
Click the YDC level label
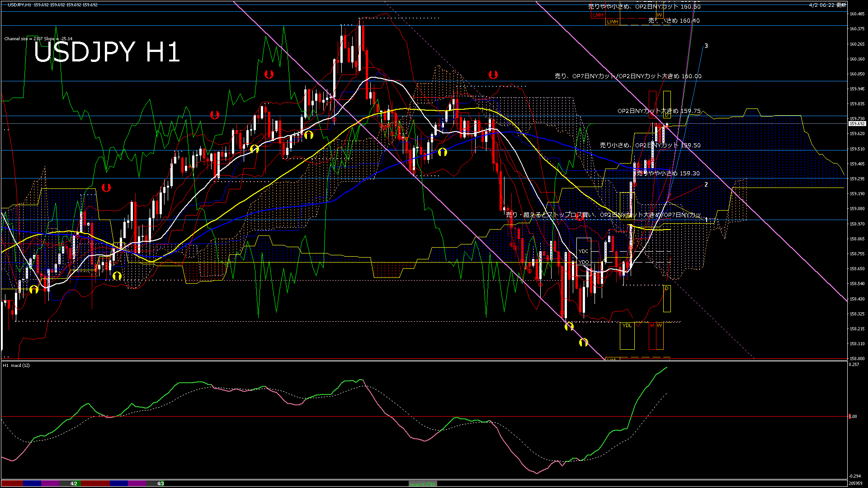[x=584, y=251]
